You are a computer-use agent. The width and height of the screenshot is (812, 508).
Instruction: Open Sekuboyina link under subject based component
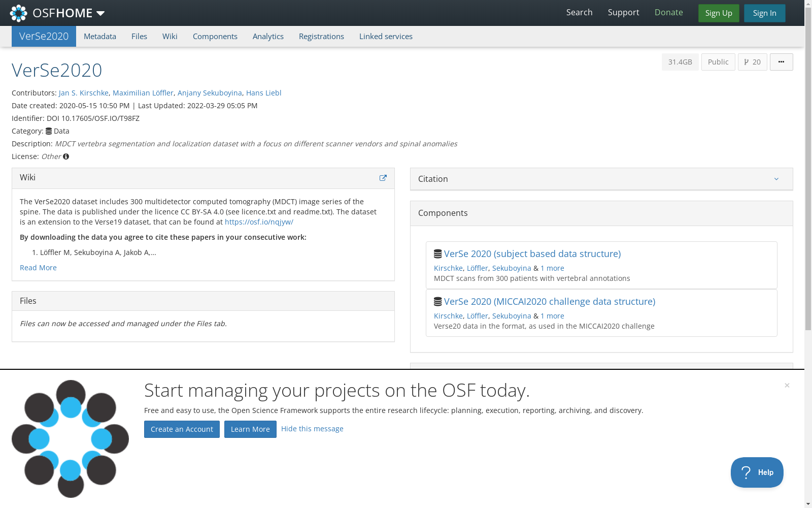[512, 268]
